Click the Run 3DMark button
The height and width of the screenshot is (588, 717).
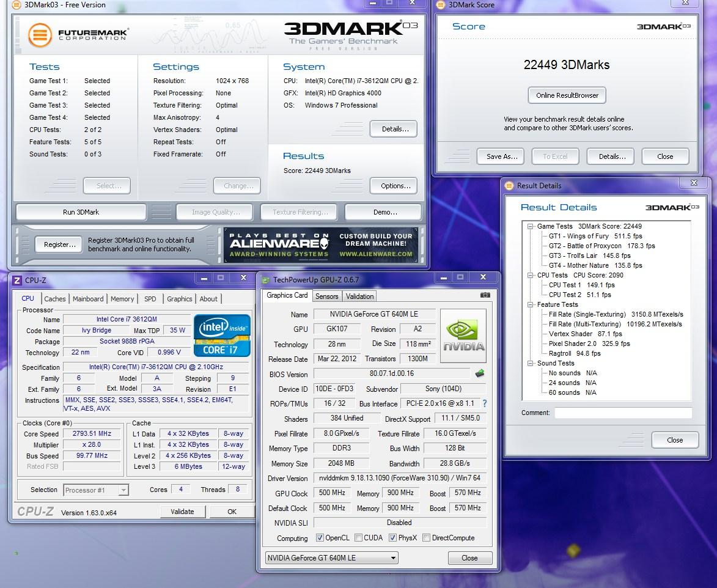click(x=81, y=212)
